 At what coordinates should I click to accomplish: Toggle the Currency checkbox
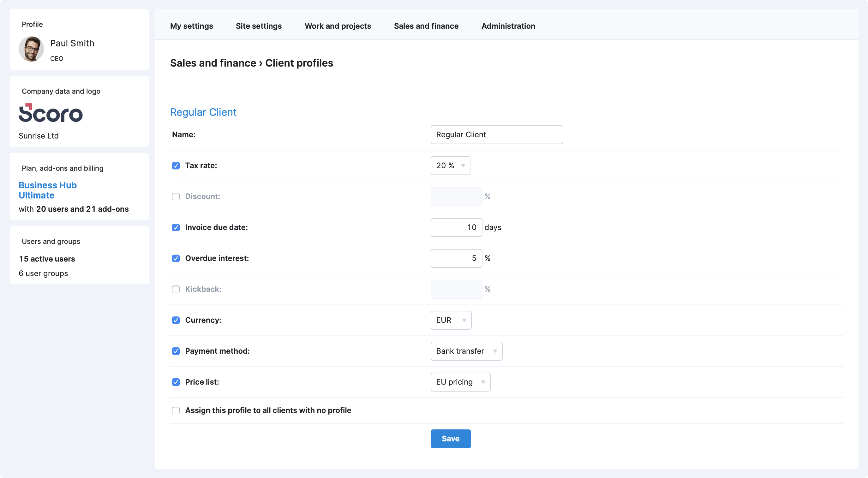[176, 321]
